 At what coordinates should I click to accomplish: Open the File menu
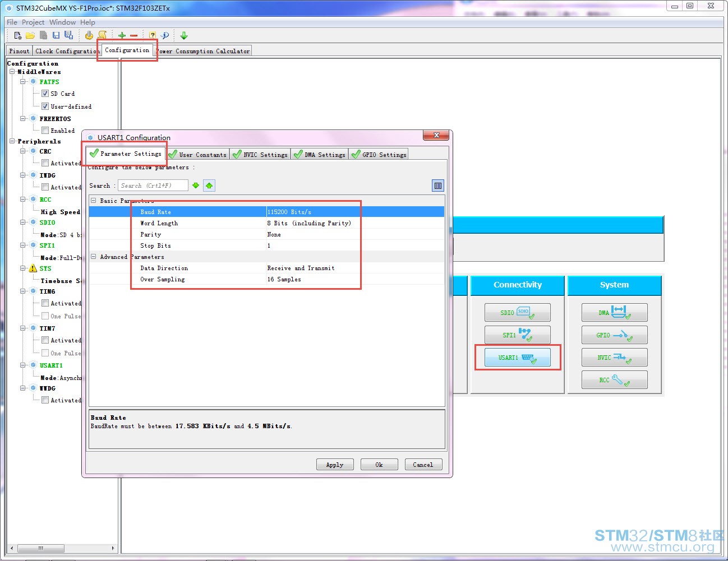point(12,22)
